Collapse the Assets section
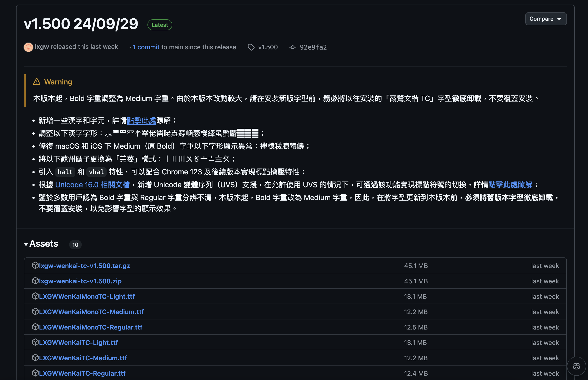Screen dimensions: 588x380 [26, 244]
